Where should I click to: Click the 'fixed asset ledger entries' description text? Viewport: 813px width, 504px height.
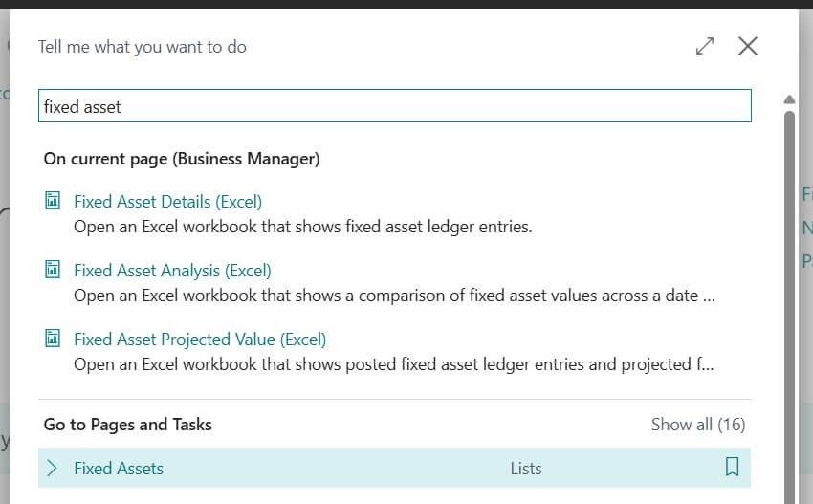click(x=302, y=228)
